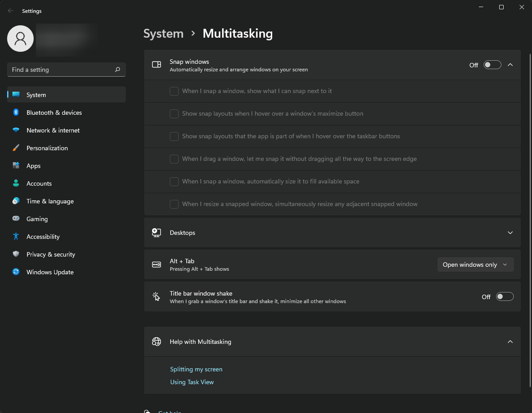The height and width of the screenshot is (413, 532).
Task: Open the Alt + Tab 'Open windows only' dropdown
Action: pyautogui.click(x=475, y=265)
